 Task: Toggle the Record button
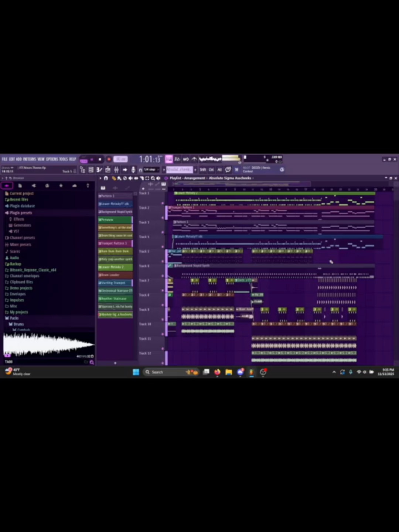coord(109,159)
